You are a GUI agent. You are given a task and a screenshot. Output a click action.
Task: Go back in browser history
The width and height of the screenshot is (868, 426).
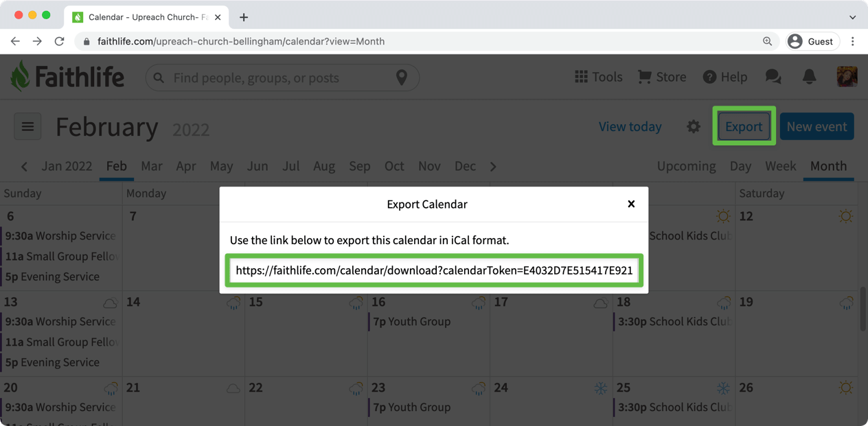click(x=15, y=41)
